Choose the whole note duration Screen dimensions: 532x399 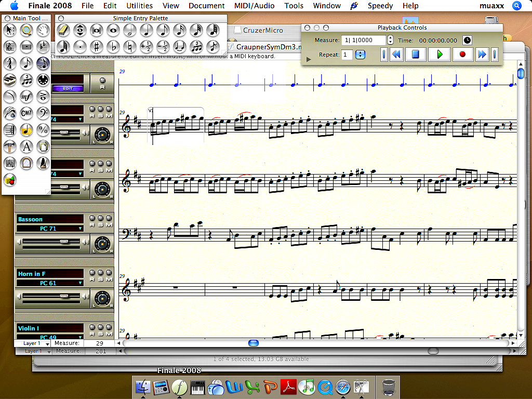click(x=113, y=30)
